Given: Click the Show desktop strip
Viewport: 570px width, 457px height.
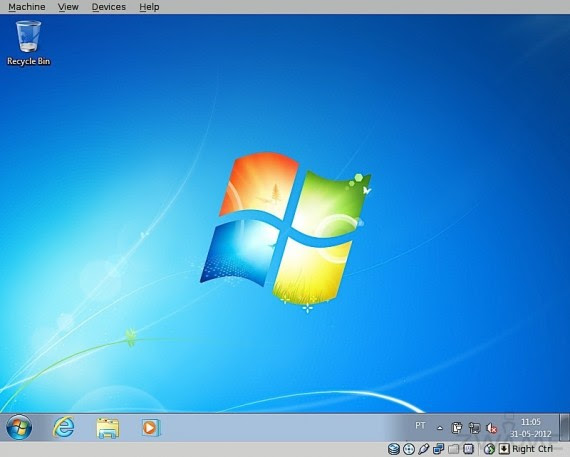Looking at the screenshot, I should coord(565,427).
